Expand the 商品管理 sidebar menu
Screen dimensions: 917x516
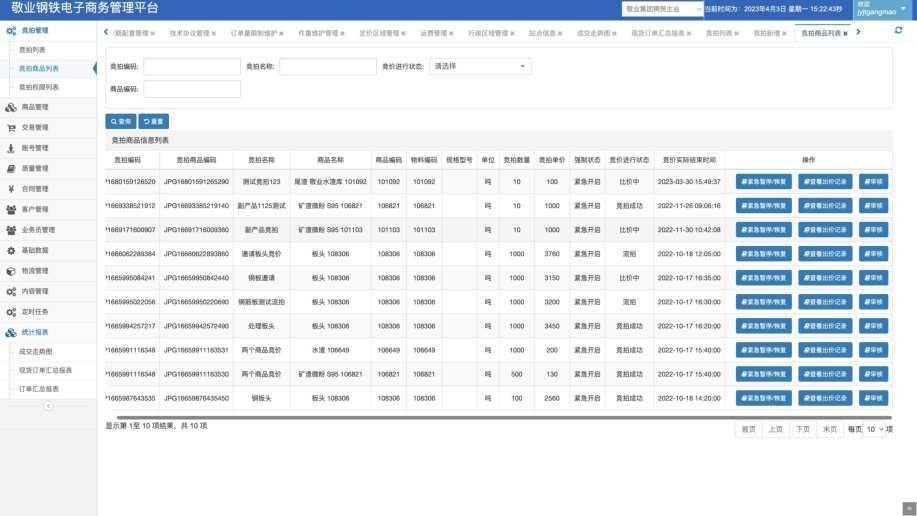49,107
